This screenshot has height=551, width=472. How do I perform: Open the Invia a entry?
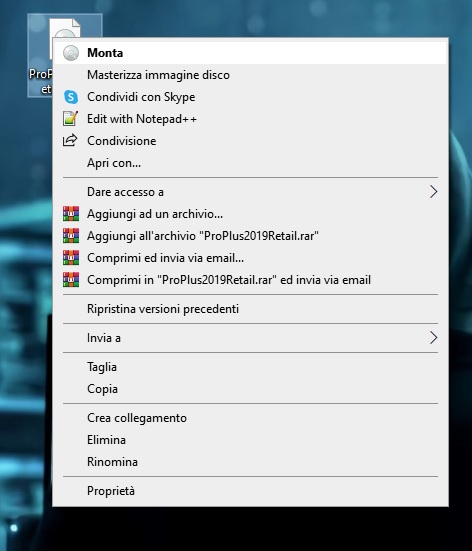(x=251, y=338)
